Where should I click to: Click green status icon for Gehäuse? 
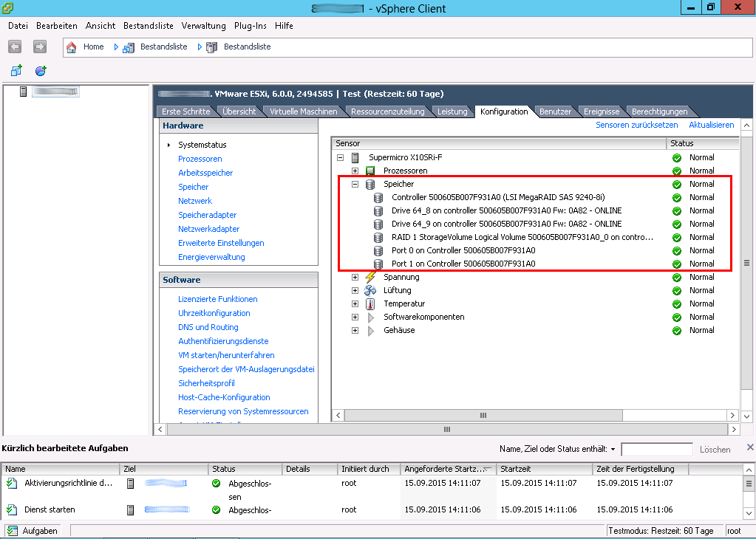(677, 331)
